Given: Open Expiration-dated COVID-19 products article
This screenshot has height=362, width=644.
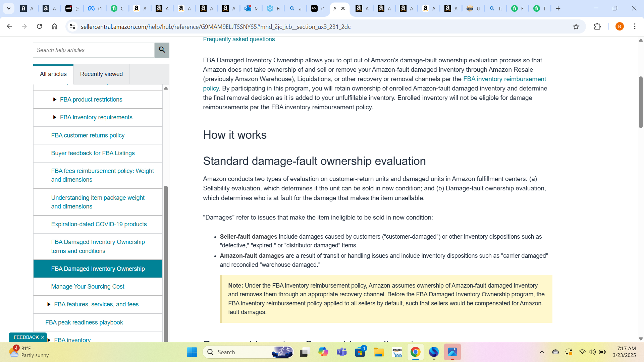Looking at the screenshot, I should (x=99, y=224).
